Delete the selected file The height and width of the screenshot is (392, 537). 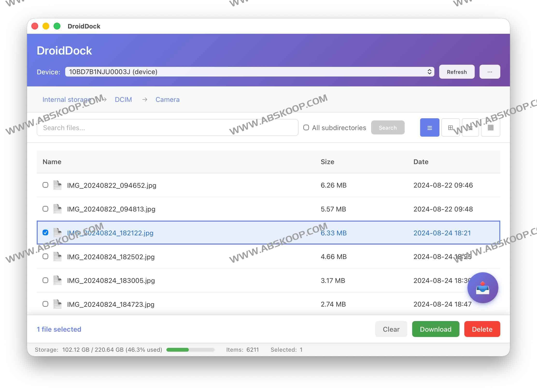point(482,329)
